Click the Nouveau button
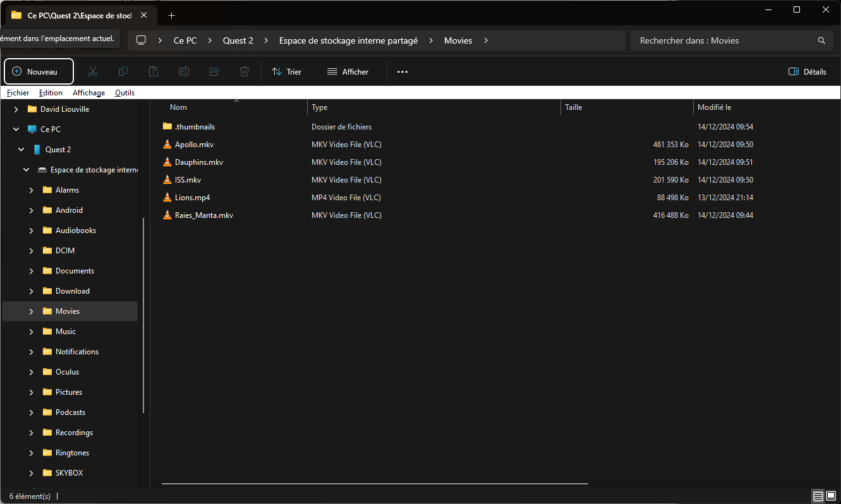Image resolution: width=841 pixels, height=504 pixels. 39,71
